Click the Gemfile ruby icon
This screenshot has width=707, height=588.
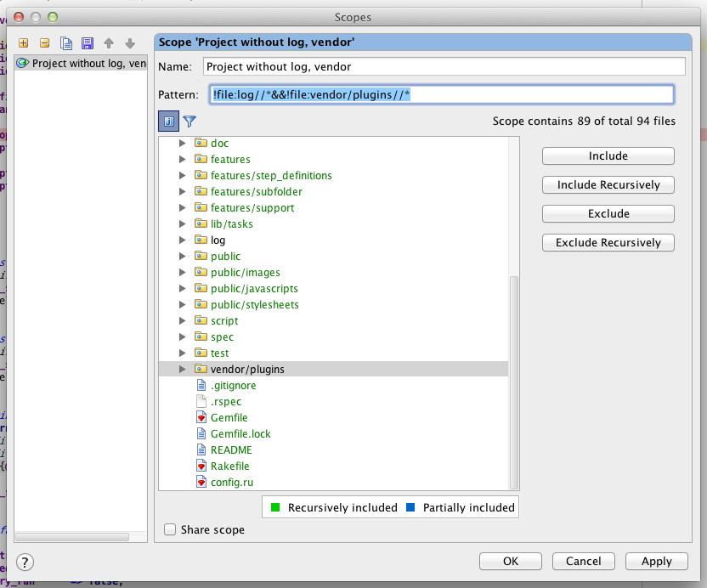(201, 417)
